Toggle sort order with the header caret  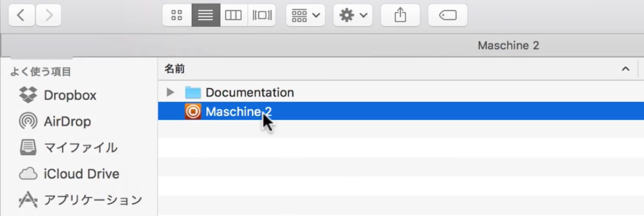tap(626, 69)
